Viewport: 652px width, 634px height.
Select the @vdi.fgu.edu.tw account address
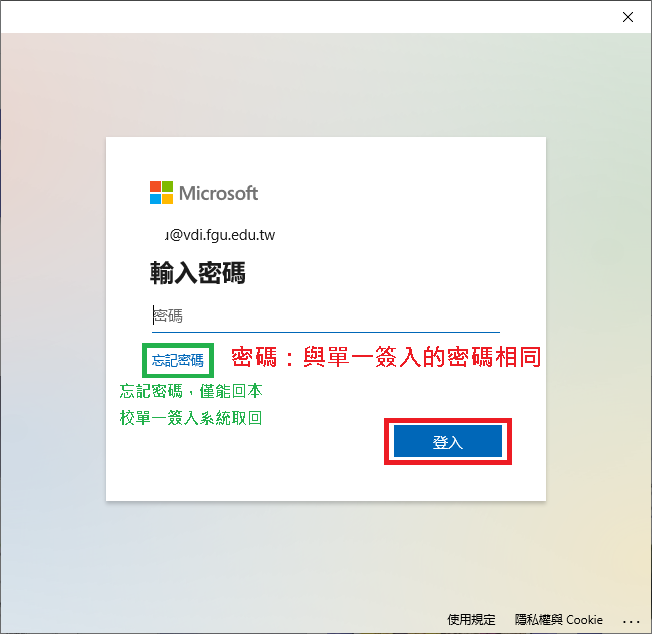coord(220,235)
